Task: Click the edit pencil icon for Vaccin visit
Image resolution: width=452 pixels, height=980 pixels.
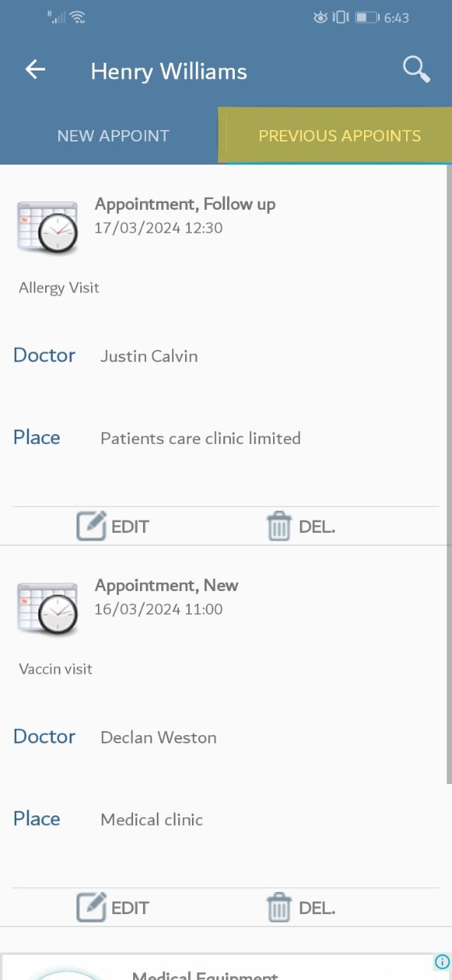Action: 91,907
